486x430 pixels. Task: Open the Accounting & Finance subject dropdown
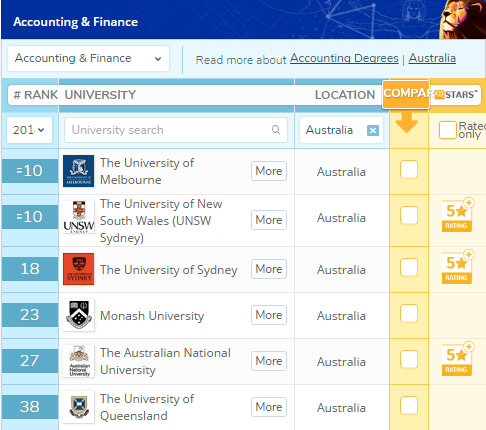click(x=88, y=59)
